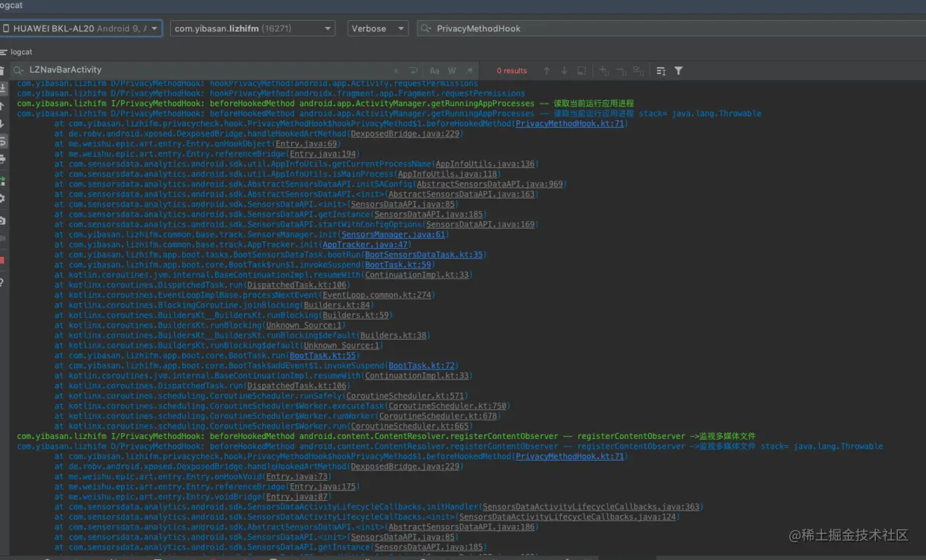Open the search history magnifier in the LZNavBarActivity find field

(x=19, y=70)
